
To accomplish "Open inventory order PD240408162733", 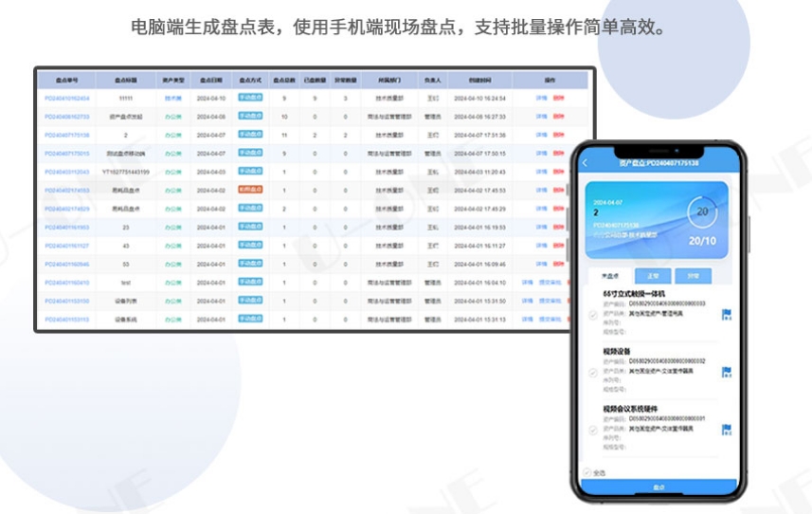I will tap(67, 117).
